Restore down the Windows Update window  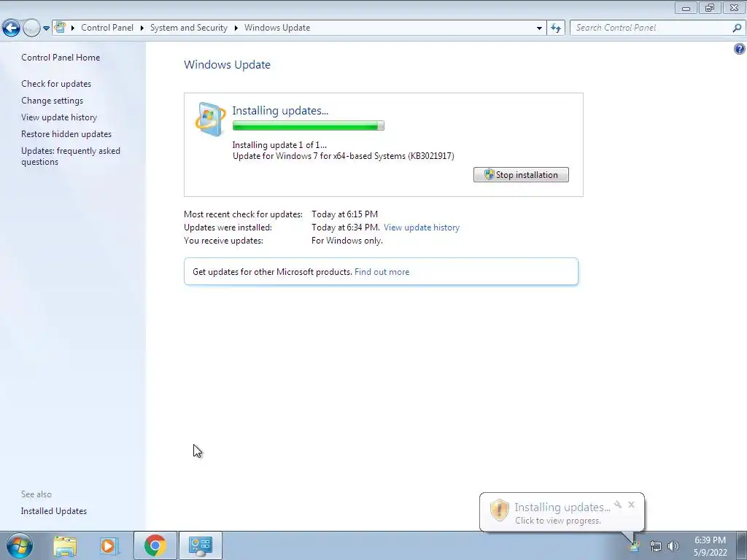pos(710,7)
